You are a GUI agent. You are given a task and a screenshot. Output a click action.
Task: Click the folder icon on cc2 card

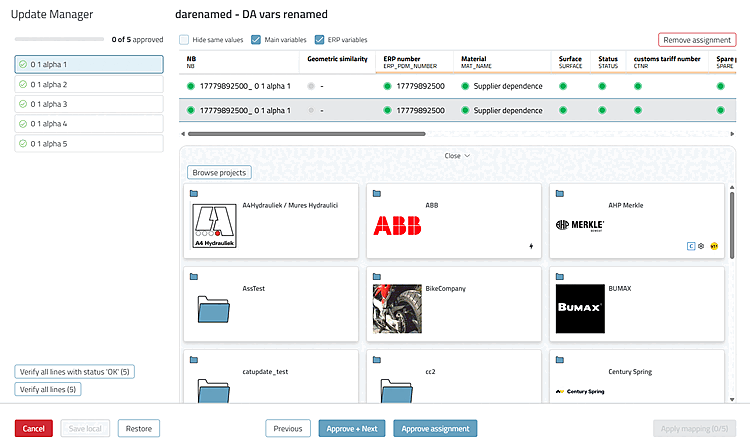tap(377, 360)
